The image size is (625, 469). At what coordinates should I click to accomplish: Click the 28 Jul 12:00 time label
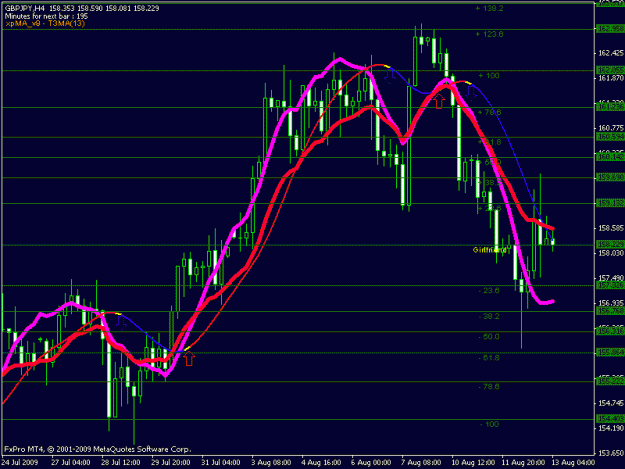(121, 463)
